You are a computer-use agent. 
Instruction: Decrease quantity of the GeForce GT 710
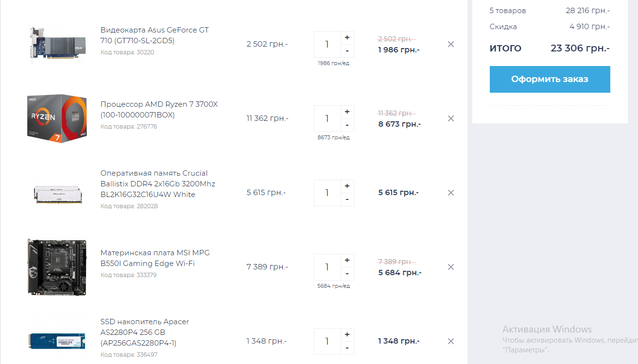(347, 51)
